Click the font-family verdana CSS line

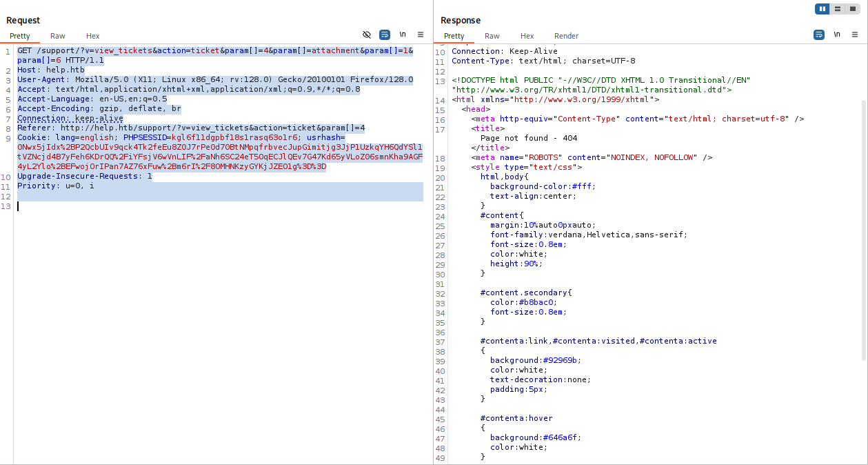point(589,235)
